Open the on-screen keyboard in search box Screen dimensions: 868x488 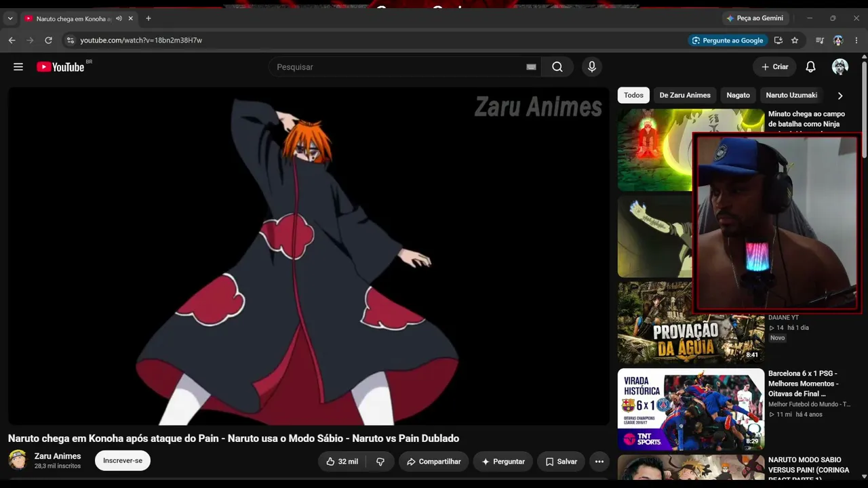click(531, 67)
